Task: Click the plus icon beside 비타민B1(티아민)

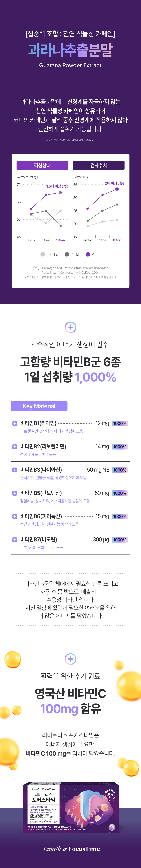Action: click(x=15, y=424)
